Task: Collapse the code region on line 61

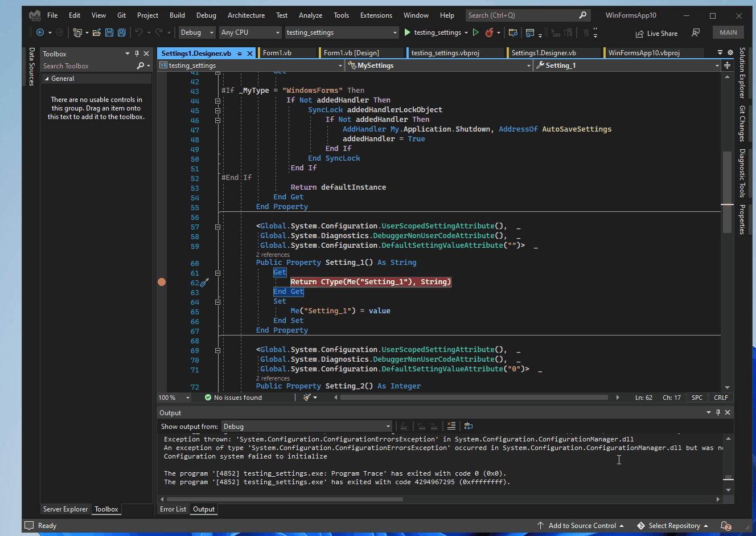Action: pos(217,272)
